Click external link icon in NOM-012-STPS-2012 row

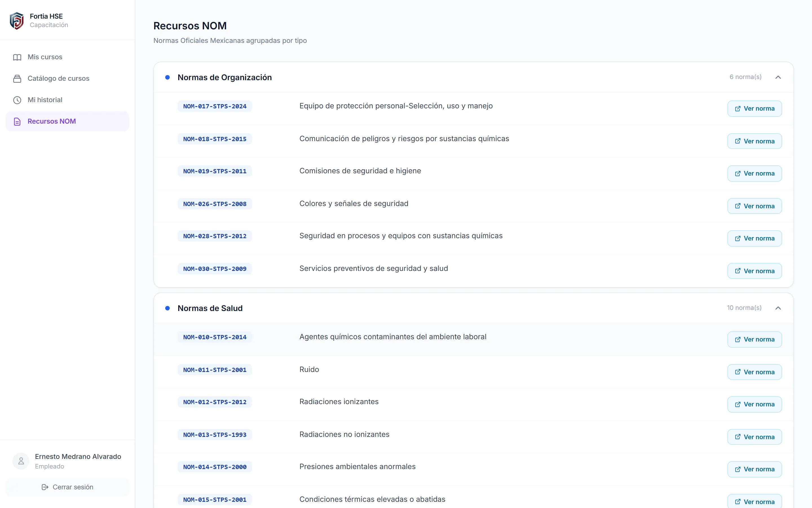(x=738, y=404)
